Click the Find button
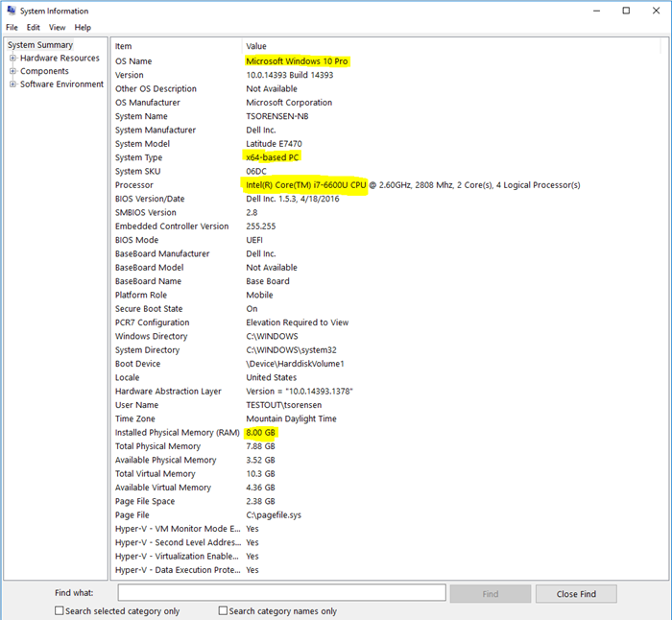The height and width of the screenshot is (620, 672). 491,594
